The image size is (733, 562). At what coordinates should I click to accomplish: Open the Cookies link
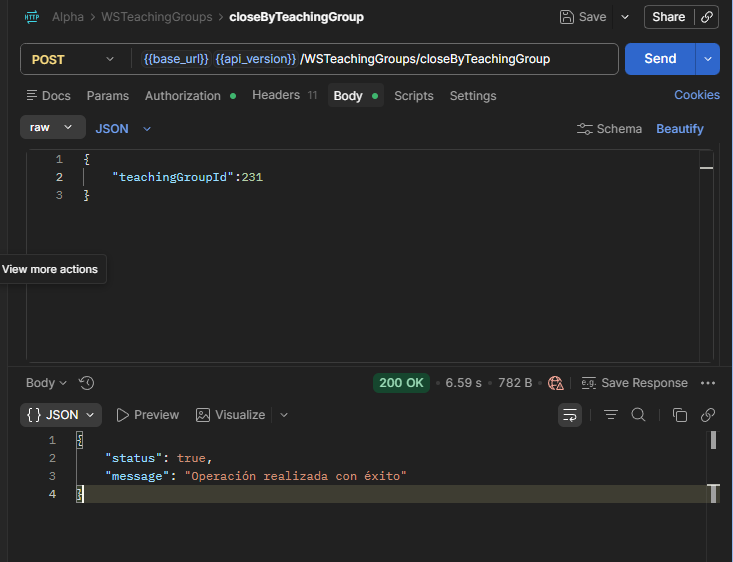point(697,95)
